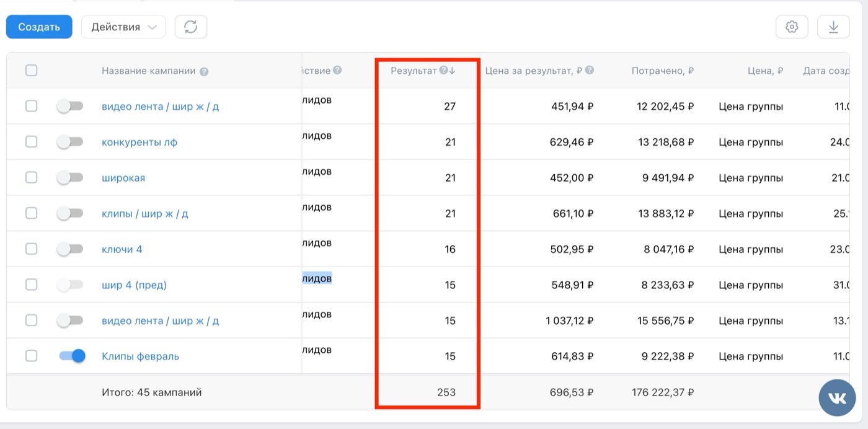Open campaign клипы / шир ж / д
This screenshot has width=868, height=429.
[x=145, y=213]
